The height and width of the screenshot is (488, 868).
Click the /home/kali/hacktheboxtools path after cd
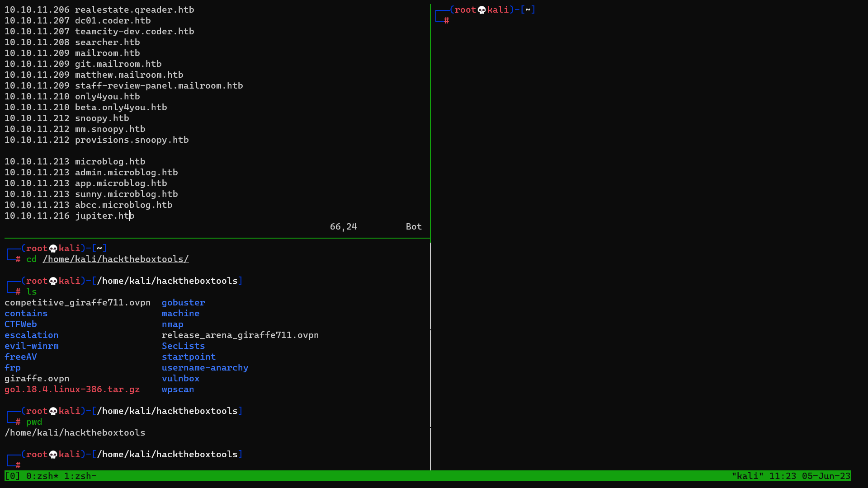(x=116, y=259)
